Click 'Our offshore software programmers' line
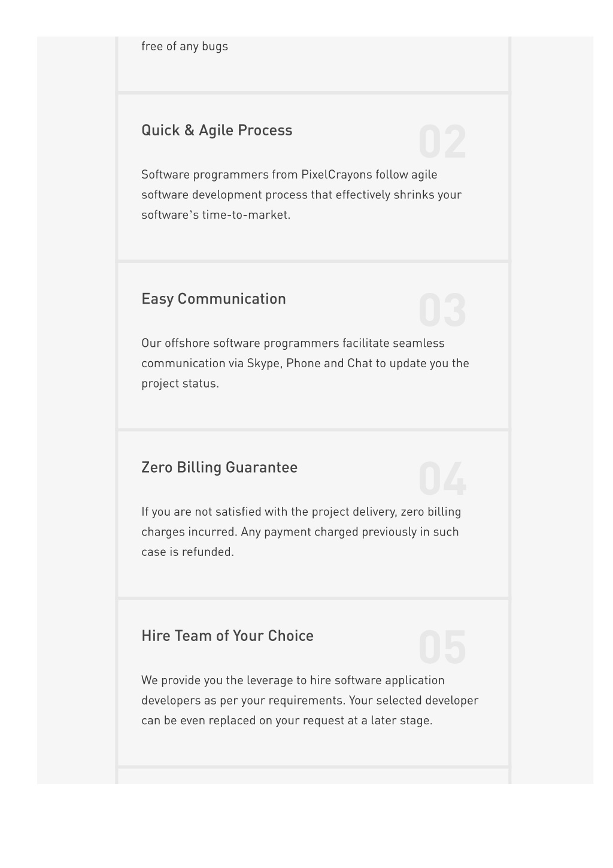Screen dimensions: 613x868 293,343
